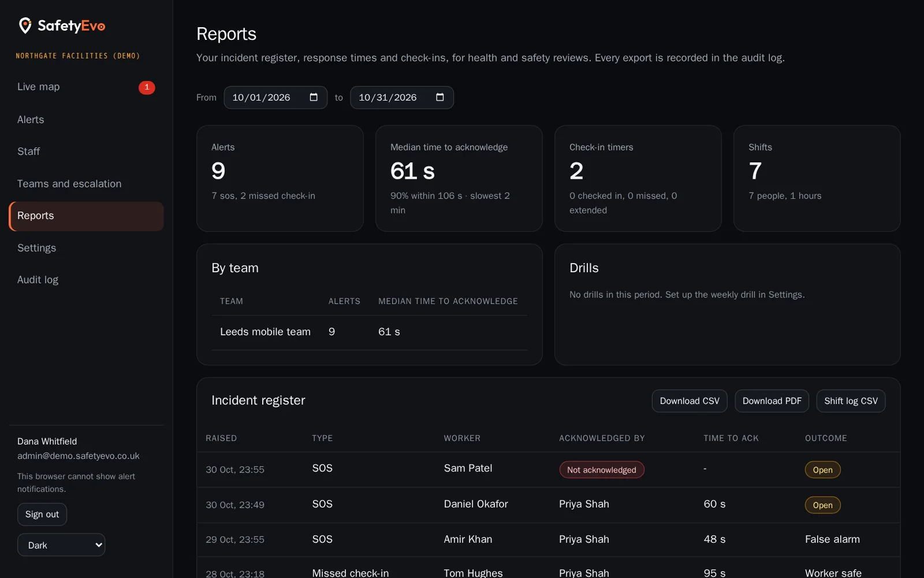Open the Staff section
This screenshot has width=924, height=578.
(x=86, y=151)
